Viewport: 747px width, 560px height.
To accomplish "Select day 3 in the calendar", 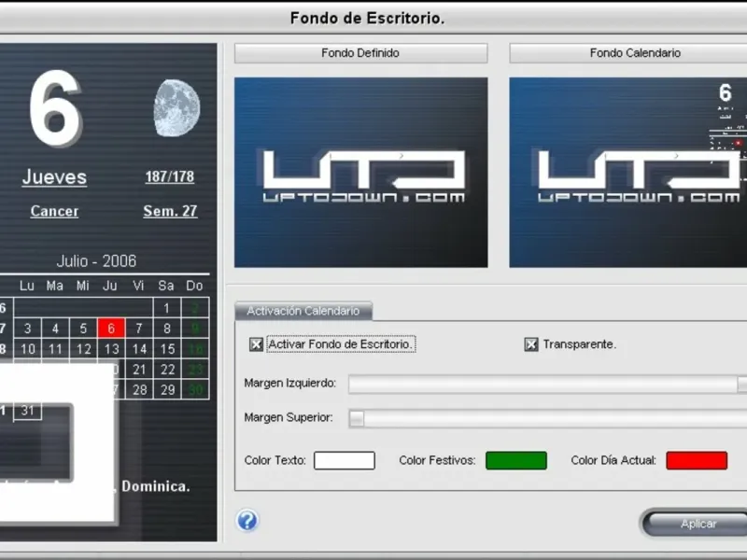I will pyautogui.click(x=28, y=329).
